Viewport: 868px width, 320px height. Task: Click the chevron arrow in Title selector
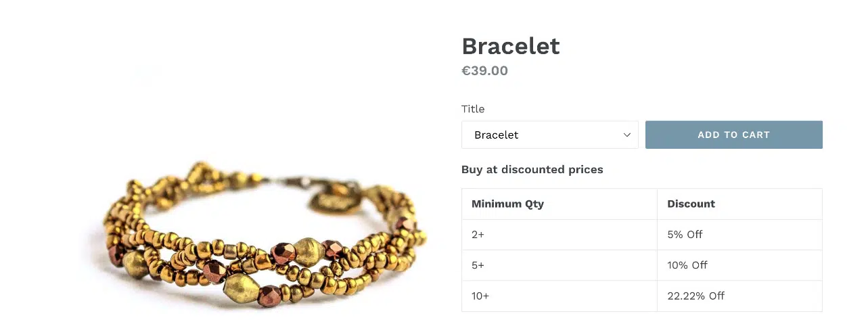coord(626,135)
